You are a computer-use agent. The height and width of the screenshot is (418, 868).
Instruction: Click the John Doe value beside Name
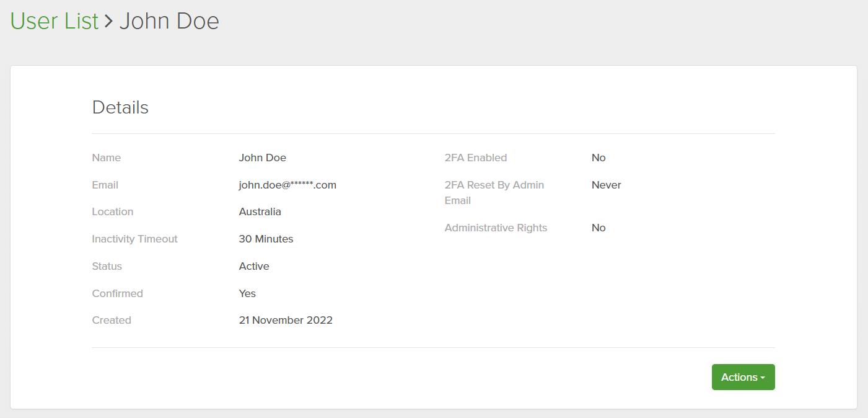pyautogui.click(x=262, y=158)
